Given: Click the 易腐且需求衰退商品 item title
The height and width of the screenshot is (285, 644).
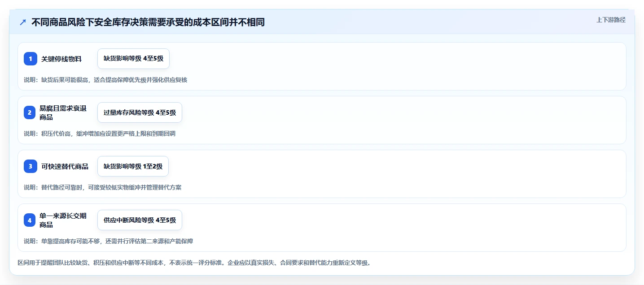Looking at the screenshot, I should [x=63, y=112].
